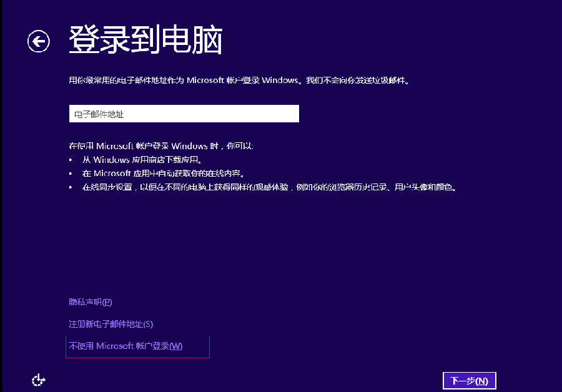Sign up for a new email address
The image size is (562, 392).
111,324
